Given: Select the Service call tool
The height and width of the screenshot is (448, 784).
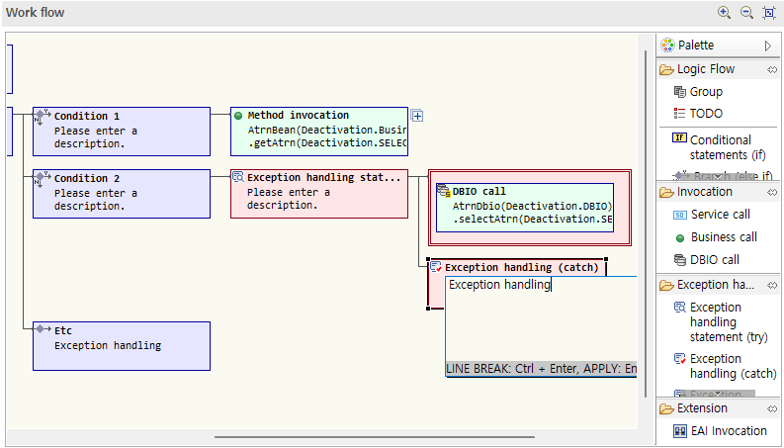Looking at the screenshot, I should coord(719,214).
